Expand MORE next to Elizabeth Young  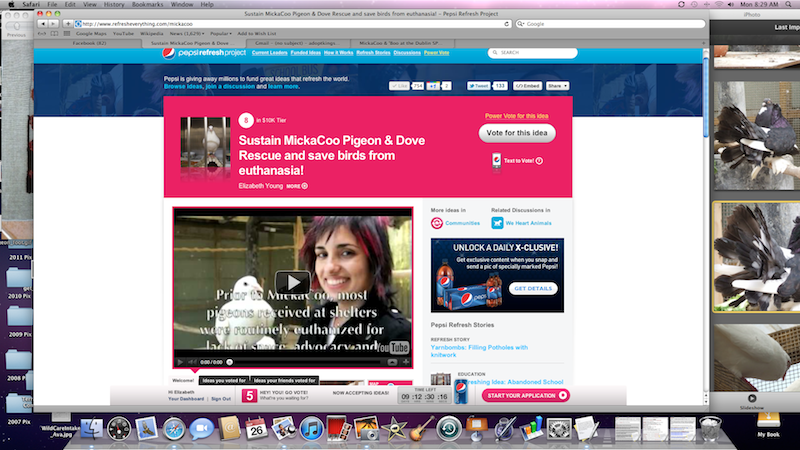297,186
